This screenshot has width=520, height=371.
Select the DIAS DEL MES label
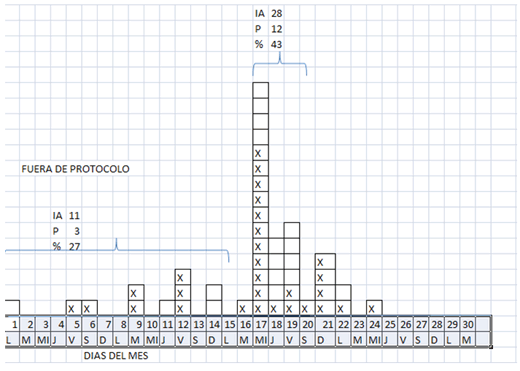tap(116, 356)
